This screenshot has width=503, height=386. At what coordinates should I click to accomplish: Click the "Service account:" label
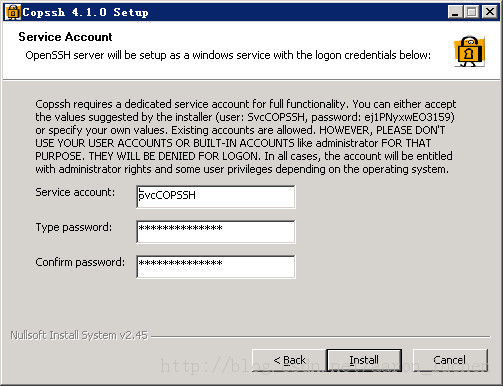(x=75, y=192)
